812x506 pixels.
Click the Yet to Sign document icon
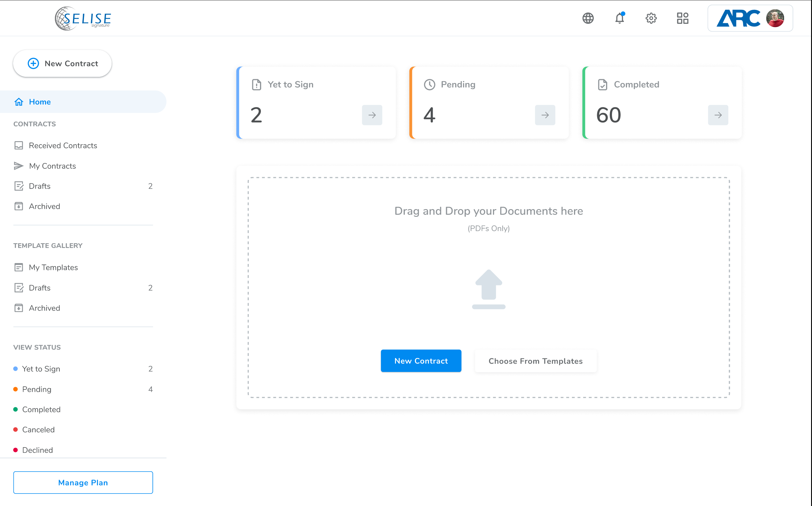256,85
